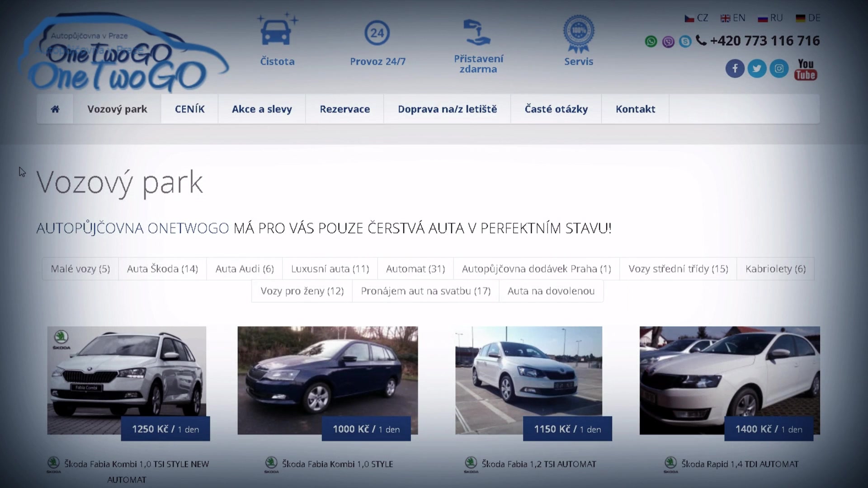868x488 pixels.
Task: Filter by Auta Škoda (14)
Action: (162, 269)
